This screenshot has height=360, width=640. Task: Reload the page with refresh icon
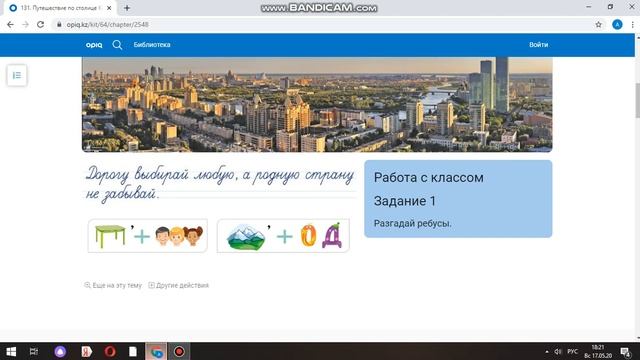(40, 24)
